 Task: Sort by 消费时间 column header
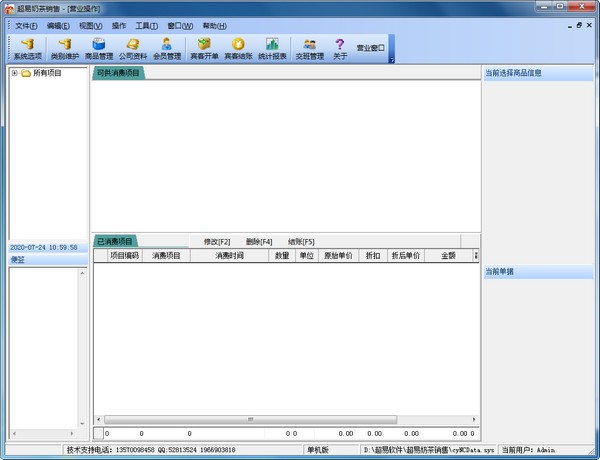click(229, 256)
